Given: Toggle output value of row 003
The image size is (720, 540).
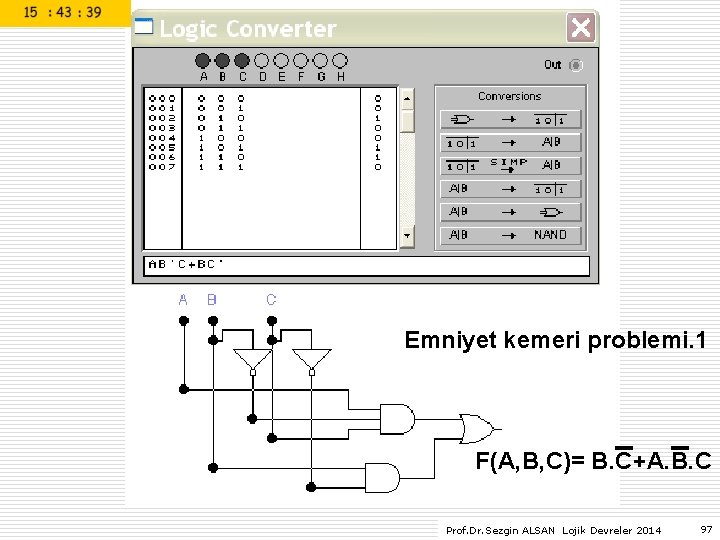Looking at the screenshot, I should (377, 128).
